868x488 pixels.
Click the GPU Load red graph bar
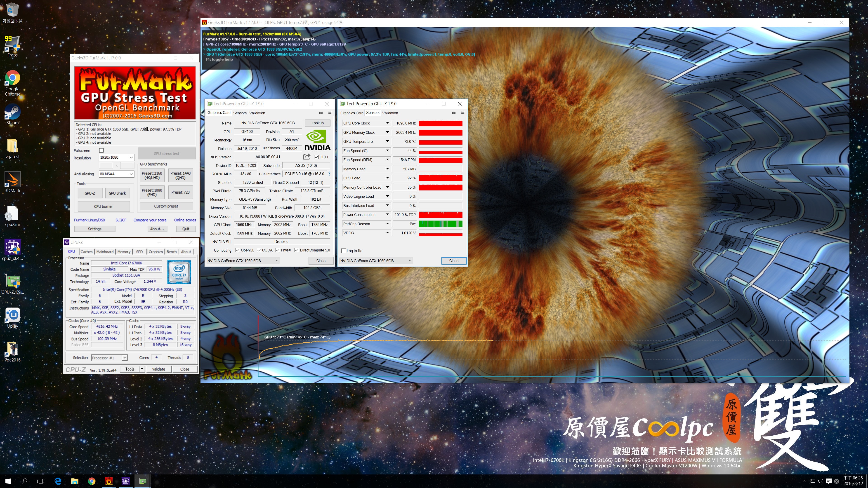[x=440, y=178]
